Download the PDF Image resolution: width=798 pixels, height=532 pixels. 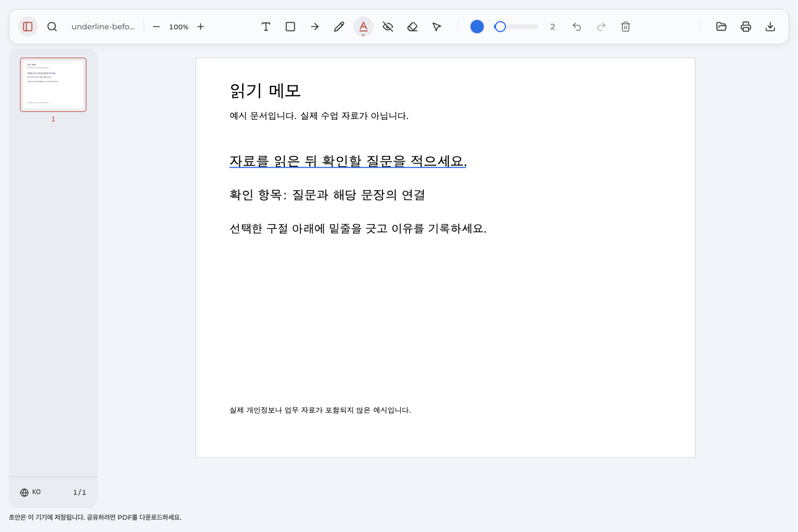[x=770, y=27]
